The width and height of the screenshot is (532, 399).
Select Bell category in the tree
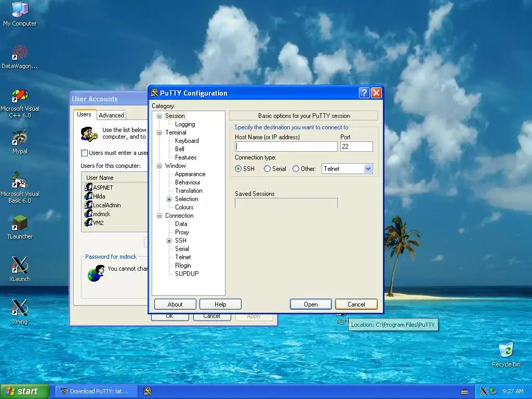[179, 149]
